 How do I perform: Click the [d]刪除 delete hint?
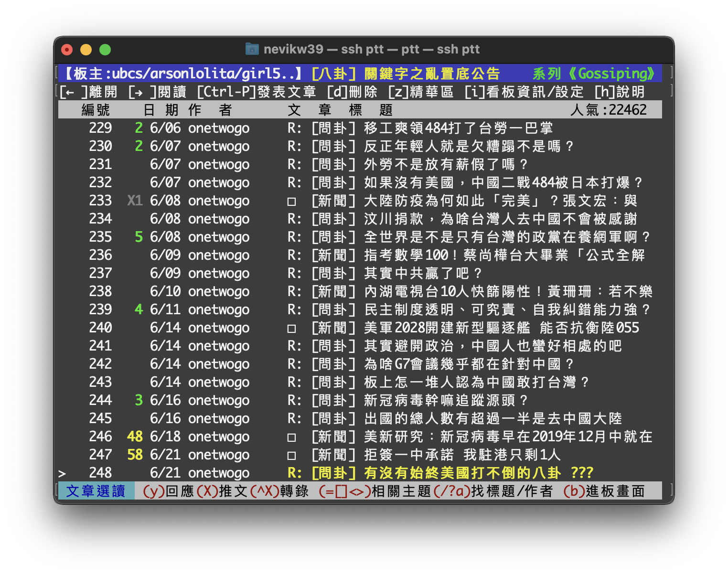coord(352,92)
